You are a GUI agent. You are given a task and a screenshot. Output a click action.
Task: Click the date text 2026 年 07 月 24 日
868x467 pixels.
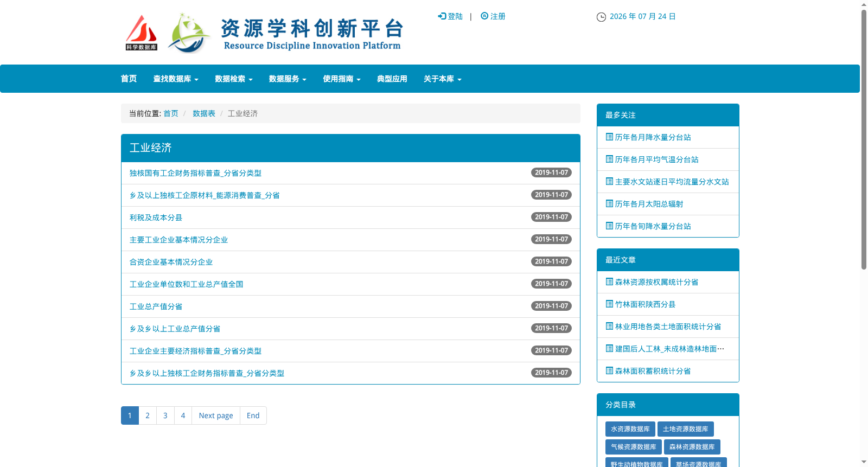tap(643, 16)
